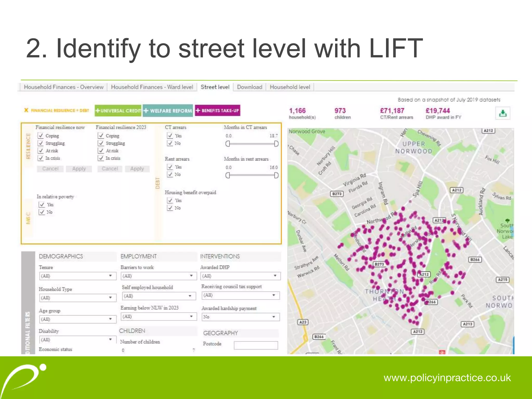Screen dimensions: 532x399
Task: Expand the Awarded DHP dropdown
Action: (241, 276)
